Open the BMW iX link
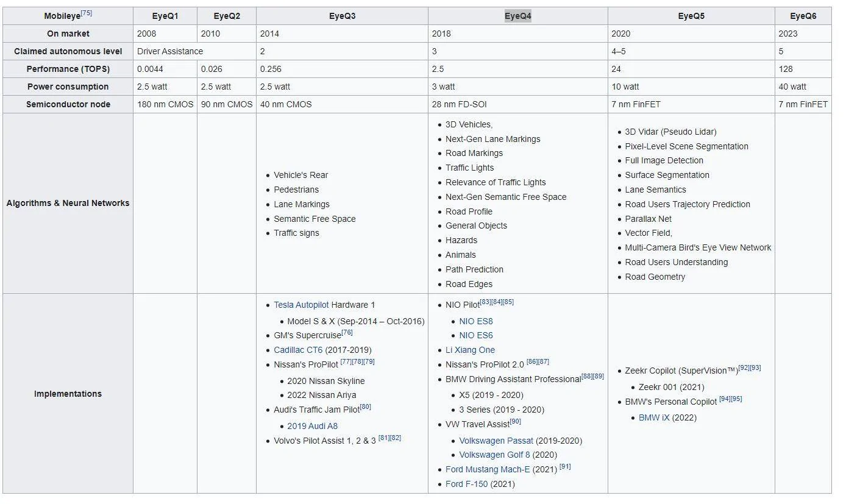Viewport: 860px width, 504px height. (x=654, y=417)
